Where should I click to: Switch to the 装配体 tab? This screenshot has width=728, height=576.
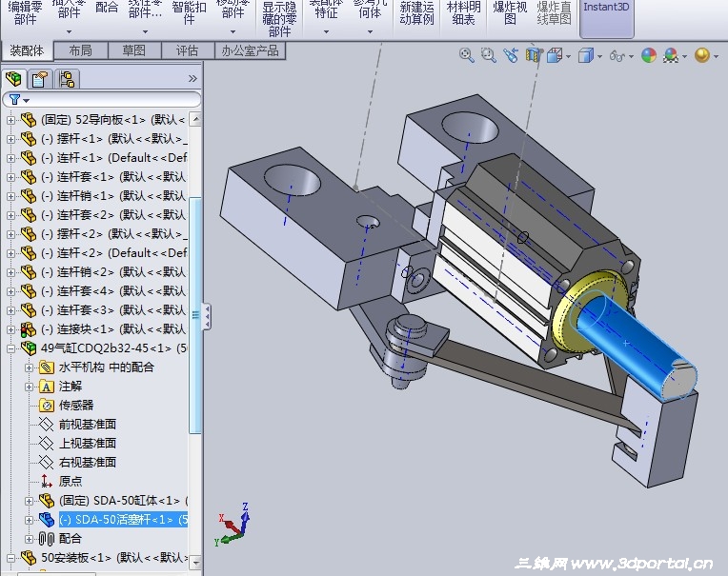tap(27, 50)
